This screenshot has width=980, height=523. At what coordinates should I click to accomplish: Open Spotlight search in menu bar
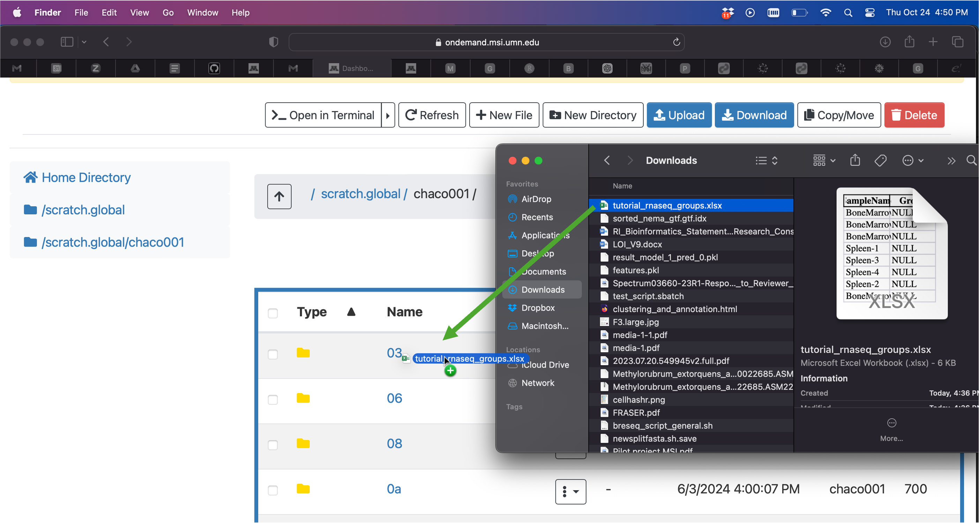click(848, 13)
